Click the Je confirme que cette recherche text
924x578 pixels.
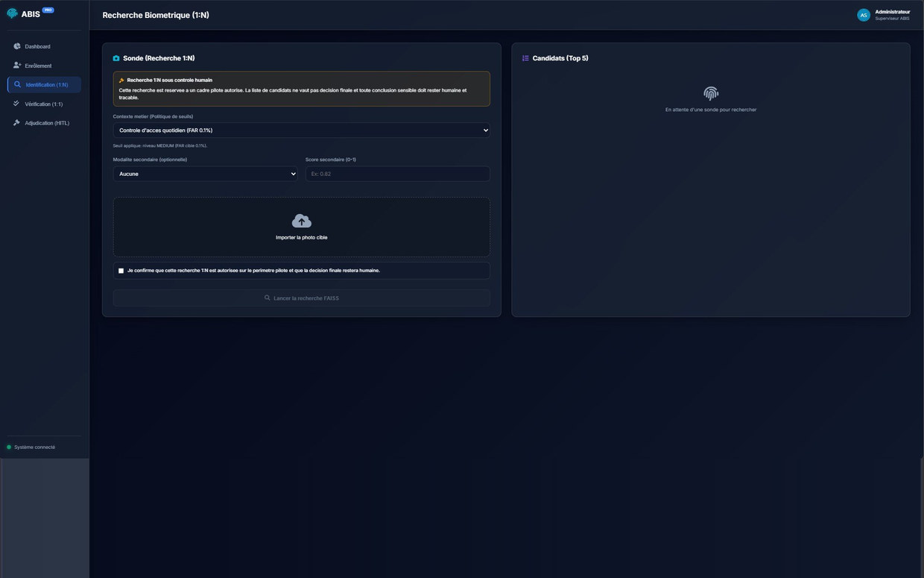(x=253, y=271)
